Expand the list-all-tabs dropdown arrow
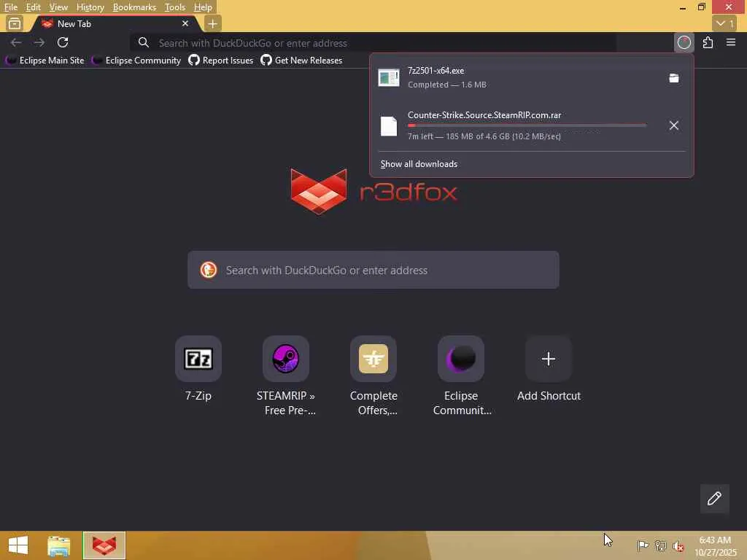The image size is (747, 560). (724, 23)
